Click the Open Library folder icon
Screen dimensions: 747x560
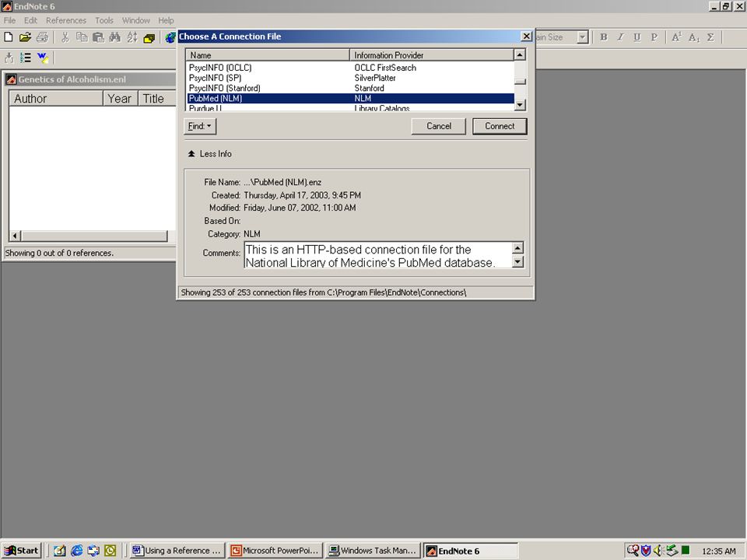point(25,37)
